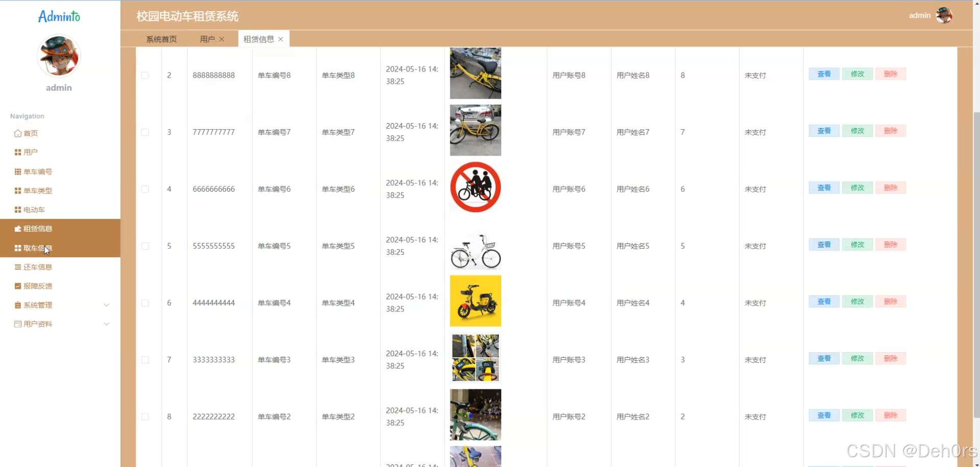
Task: Click 删除 for 单车编号5 row
Action: coord(891,245)
